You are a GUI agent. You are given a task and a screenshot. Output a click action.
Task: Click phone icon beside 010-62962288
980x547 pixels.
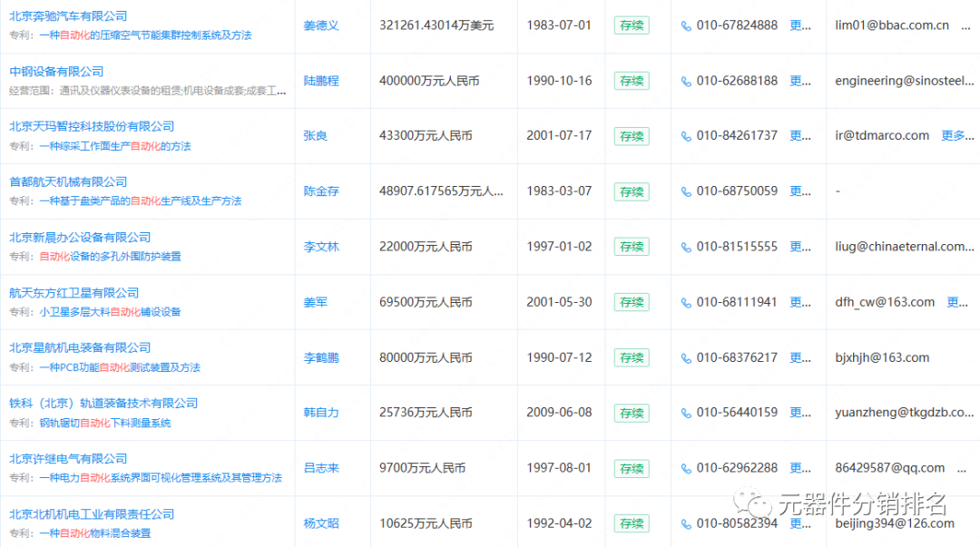[686, 469]
